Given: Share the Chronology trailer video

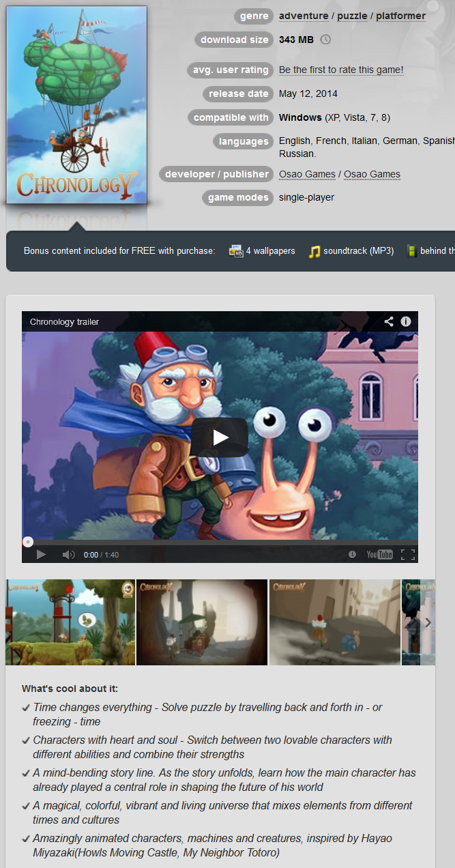Looking at the screenshot, I should (389, 321).
